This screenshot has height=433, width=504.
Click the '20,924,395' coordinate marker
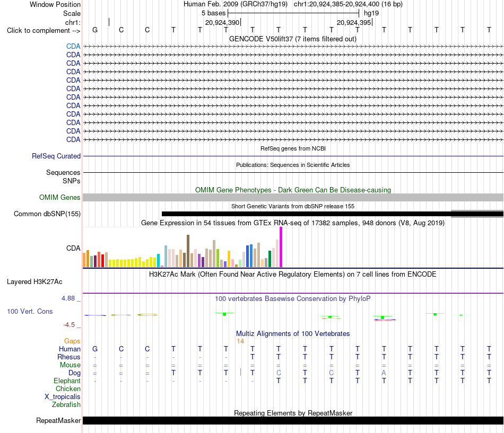point(353,22)
